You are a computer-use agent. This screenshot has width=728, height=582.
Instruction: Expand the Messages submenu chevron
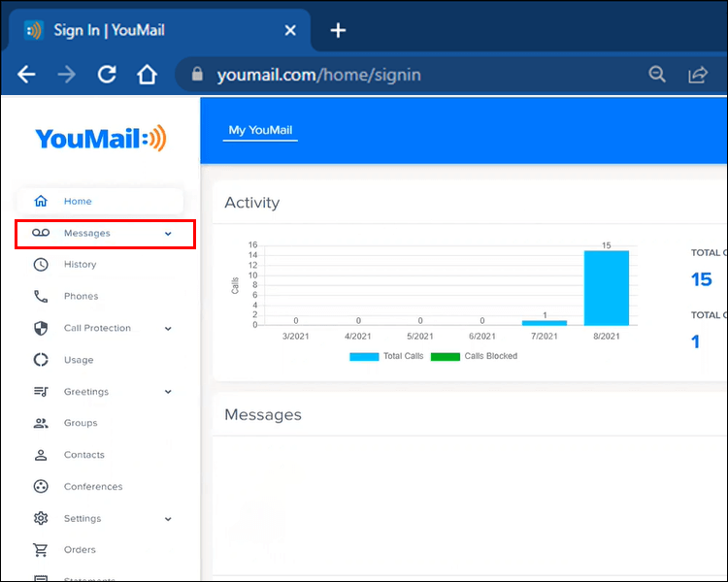tap(168, 234)
